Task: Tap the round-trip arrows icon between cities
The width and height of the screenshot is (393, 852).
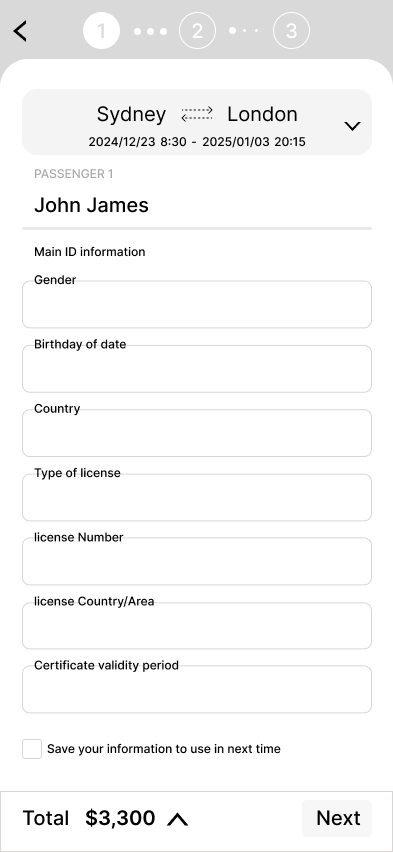Action: coord(197,114)
